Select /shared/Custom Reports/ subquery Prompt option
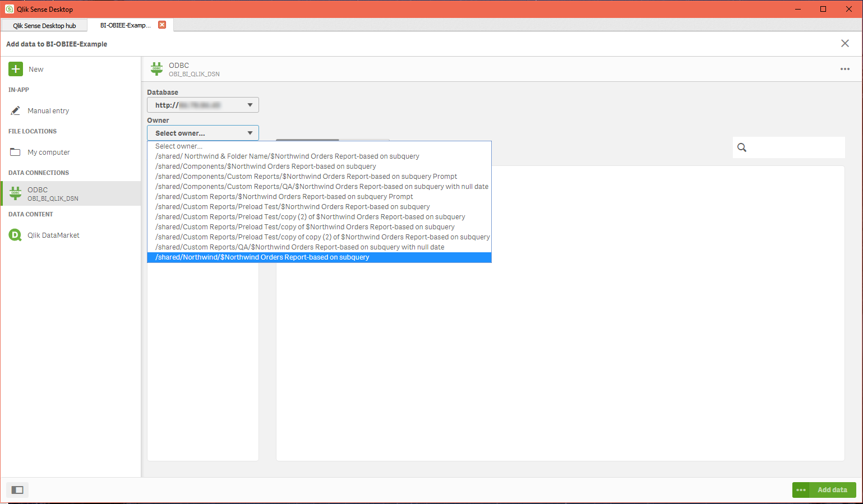Image resolution: width=863 pixels, height=504 pixels. pyautogui.click(x=319, y=197)
